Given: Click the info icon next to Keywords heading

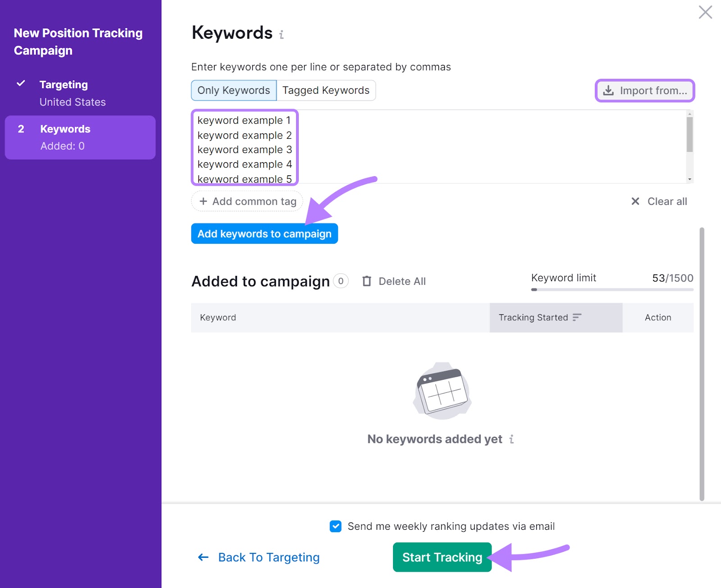Looking at the screenshot, I should tap(281, 34).
